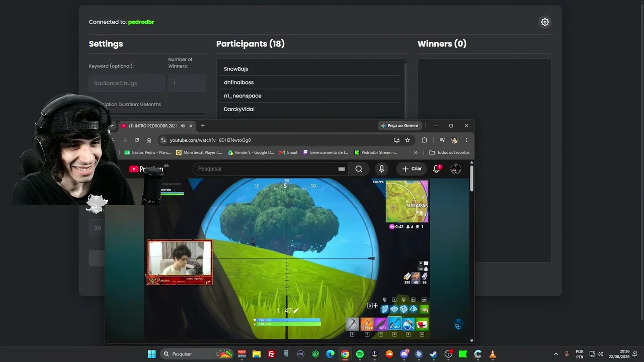The height and width of the screenshot is (362, 644).
Task: Open Spotify from the taskbar
Action: [x=360, y=354]
